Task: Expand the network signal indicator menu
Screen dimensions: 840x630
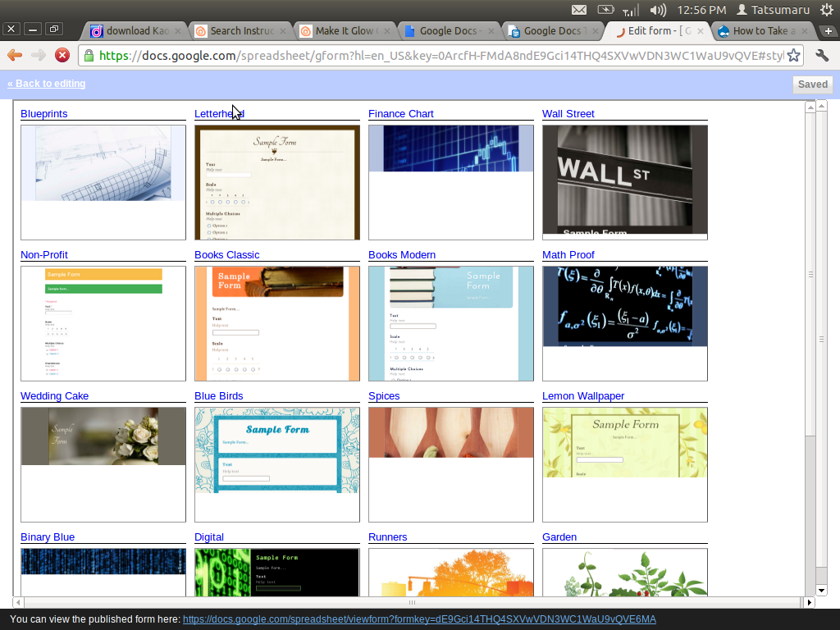Action: click(x=631, y=11)
